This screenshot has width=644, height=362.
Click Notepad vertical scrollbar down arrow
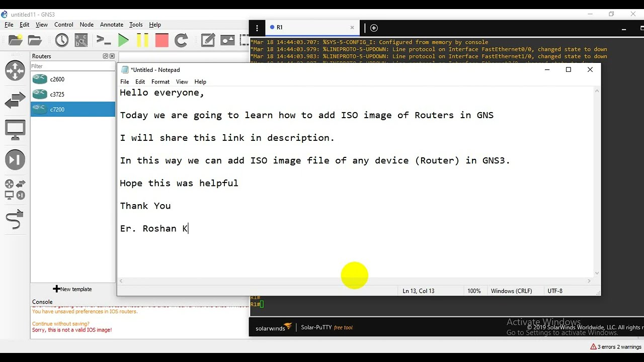pos(597,273)
